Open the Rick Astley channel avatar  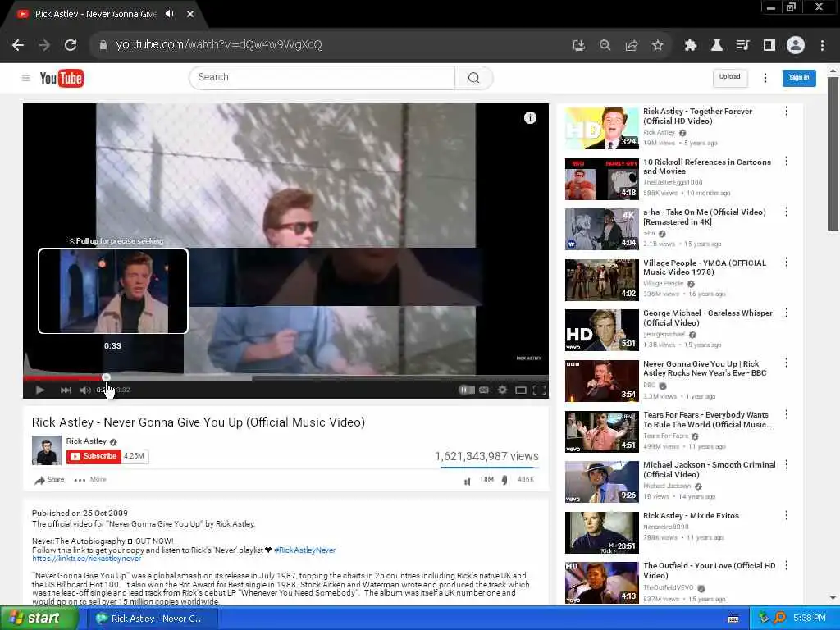[x=47, y=450]
